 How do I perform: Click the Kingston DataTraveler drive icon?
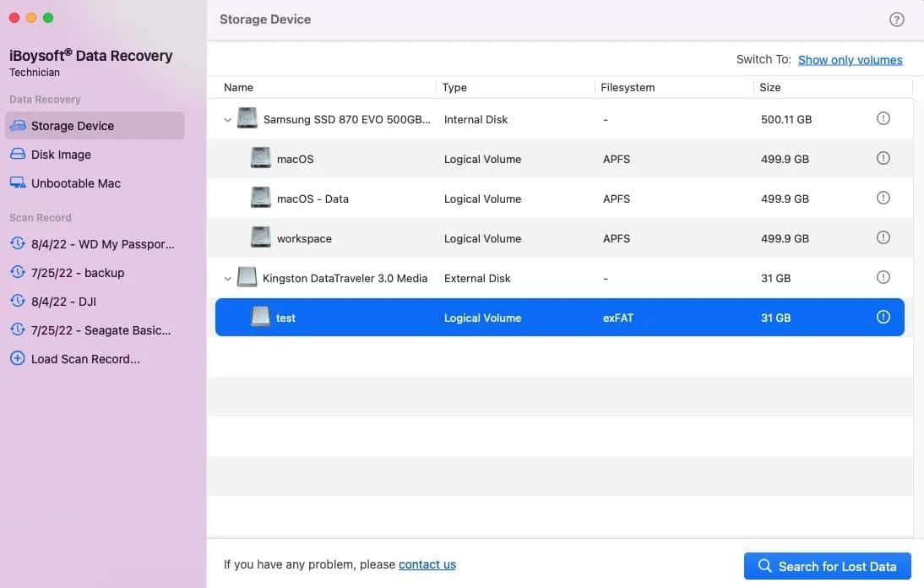click(x=247, y=277)
